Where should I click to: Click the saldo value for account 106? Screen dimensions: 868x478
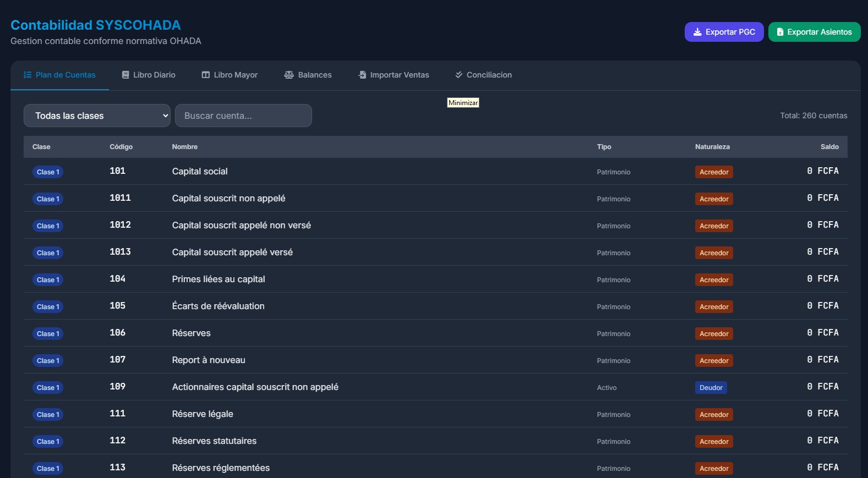(x=823, y=333)
